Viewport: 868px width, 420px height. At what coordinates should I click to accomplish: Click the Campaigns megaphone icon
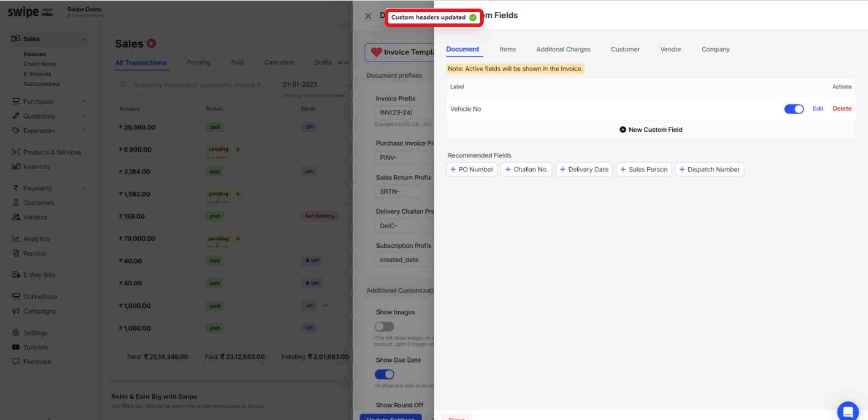click(16, 311)
